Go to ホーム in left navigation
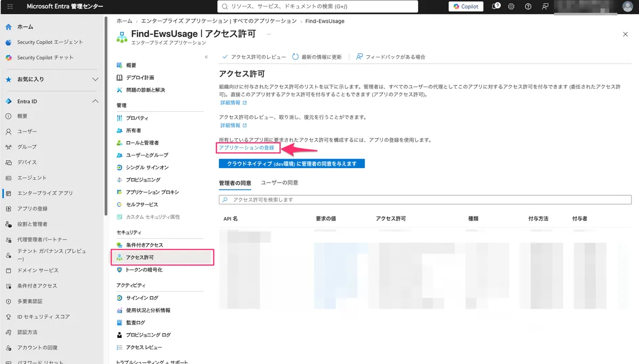 25,27
